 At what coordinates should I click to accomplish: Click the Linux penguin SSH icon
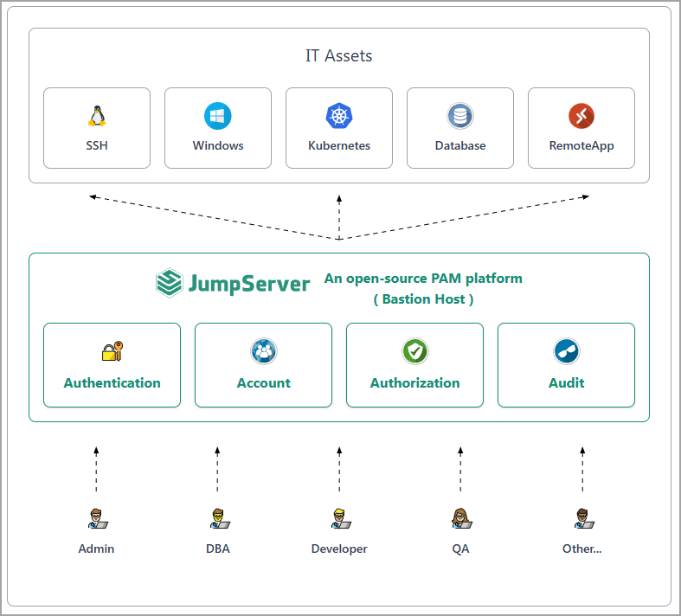click(x=97, y=116)
